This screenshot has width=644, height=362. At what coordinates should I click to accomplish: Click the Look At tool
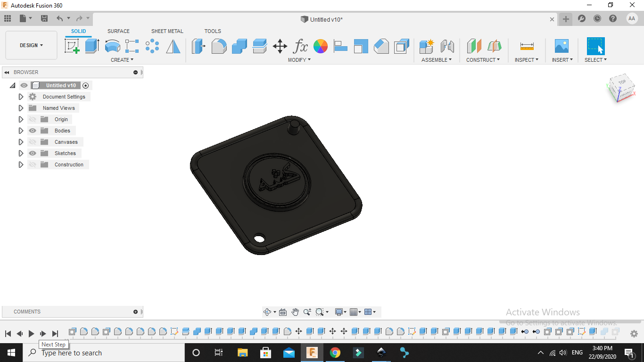(x=283, y=312)
